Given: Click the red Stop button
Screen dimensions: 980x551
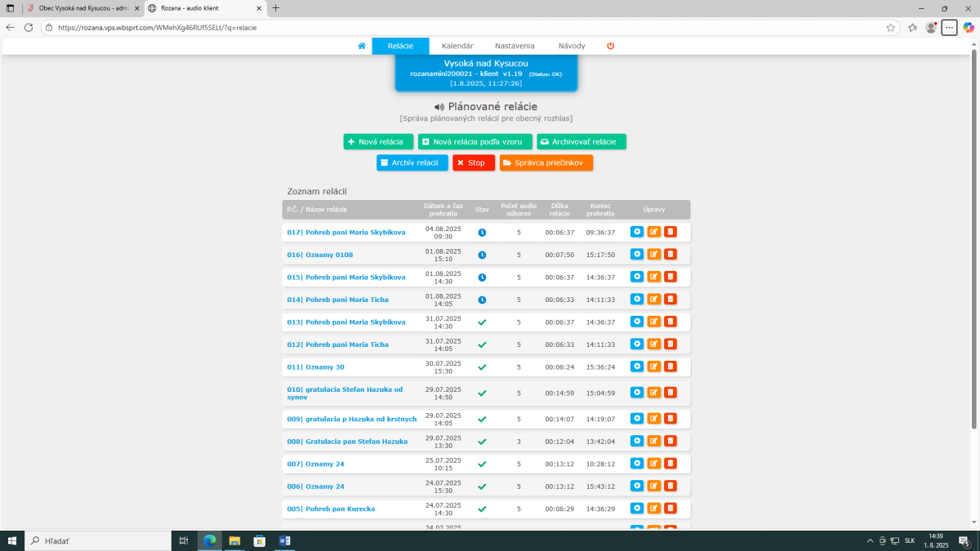Looking at the screenshot, I should coord(474,163).
